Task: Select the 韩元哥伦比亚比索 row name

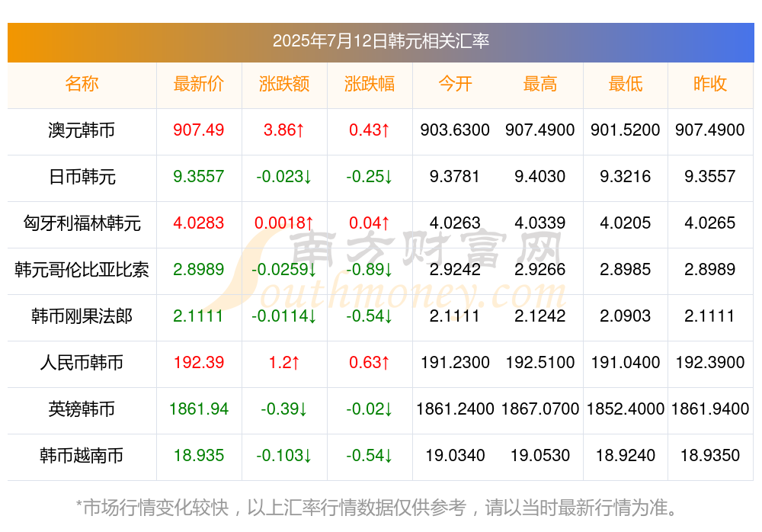Action: point(82,269)
